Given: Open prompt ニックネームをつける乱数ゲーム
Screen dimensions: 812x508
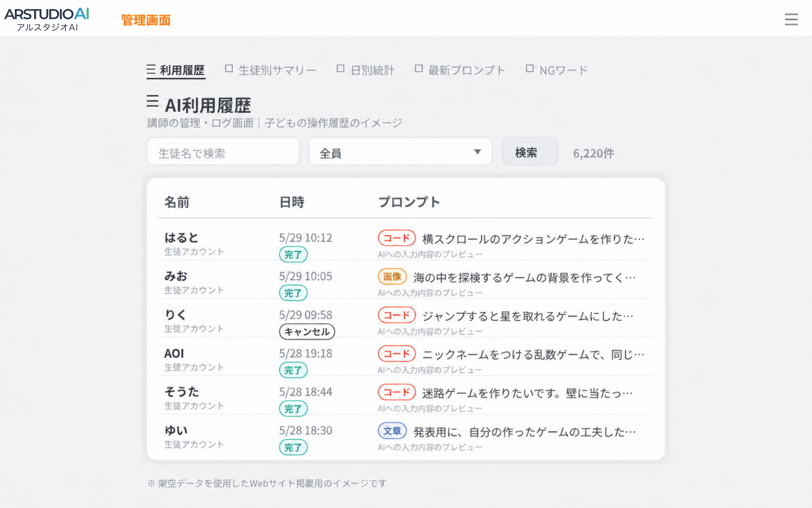Looking at the screenshot, I should [x=533, y=354].
